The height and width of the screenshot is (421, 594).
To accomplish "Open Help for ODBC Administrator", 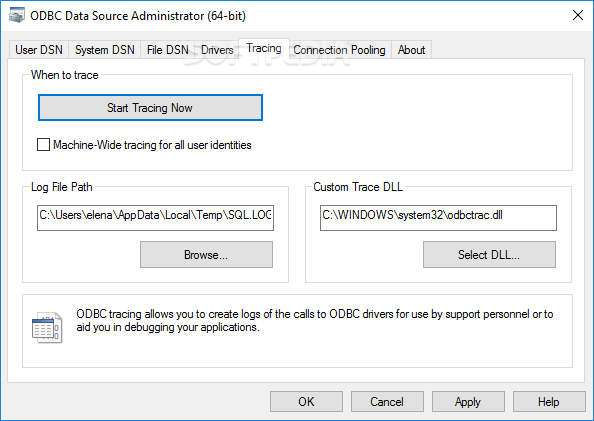I will coord(549,401).
